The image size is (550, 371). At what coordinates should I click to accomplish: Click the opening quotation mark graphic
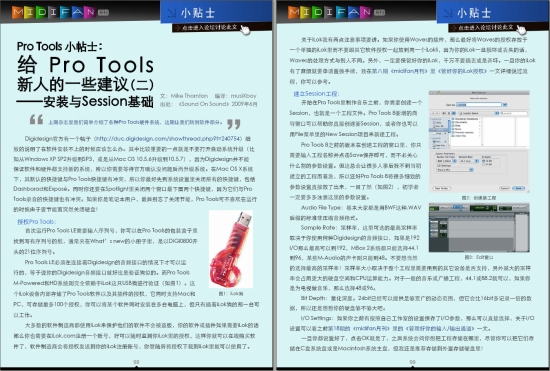point(36,120)
